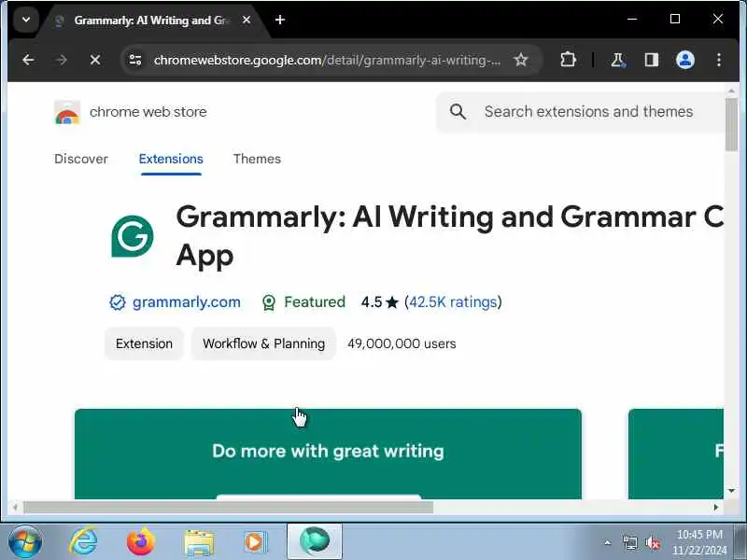
Task: Open Windows Media Player from taskbar
Action: pos(256,542)
